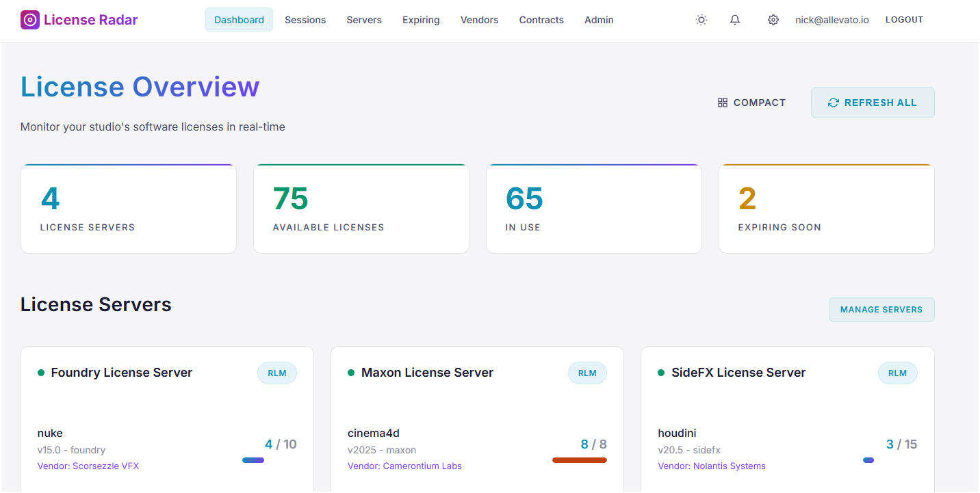This screenshot has width=980, height=493.
Task: Open the Expiring tab
Action: tap(421, 20)
